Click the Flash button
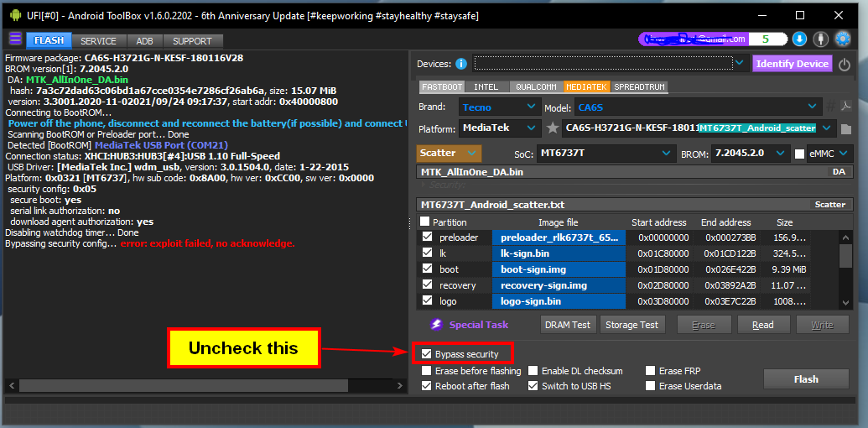868x428 pixels. 806,379
